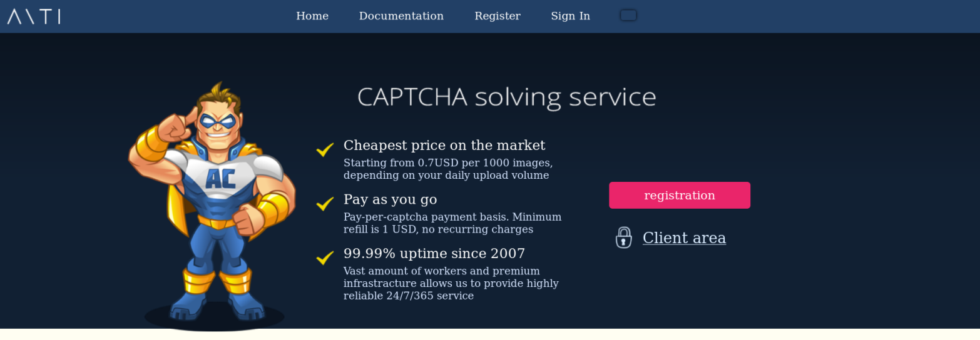Image resolution: width=980 pixels, height=340 pixels.
Task: Click the Vast amount of workers paragraph
Action: [451, 283]
